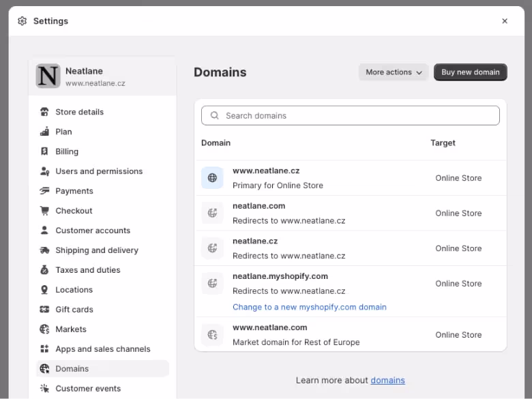
Task: Click the Checkout cart icon
Action: [44, 211]
